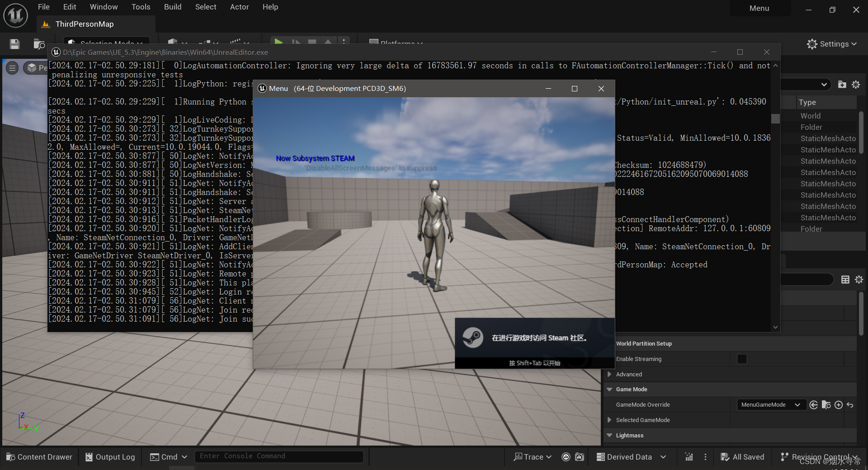Click the Steam overlay notification icon
The width and height of the screenshot is (868, 470).
[x=473, y=337]
